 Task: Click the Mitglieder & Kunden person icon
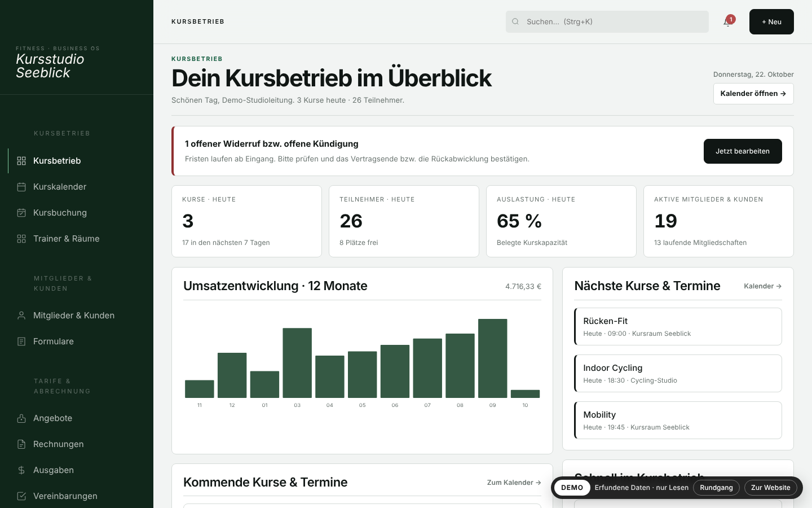tap(21, 316)
